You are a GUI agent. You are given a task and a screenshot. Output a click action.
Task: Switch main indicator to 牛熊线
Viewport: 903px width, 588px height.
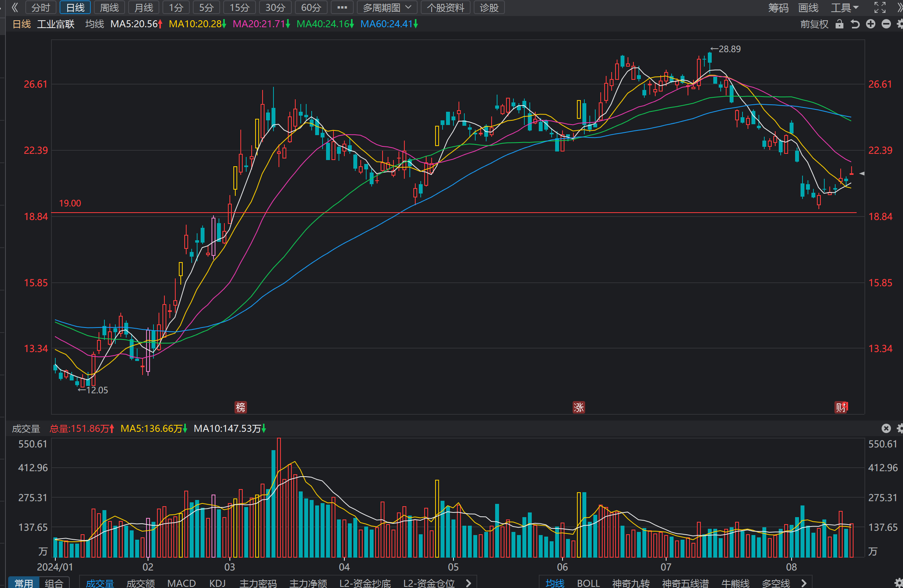pos(735,583)
